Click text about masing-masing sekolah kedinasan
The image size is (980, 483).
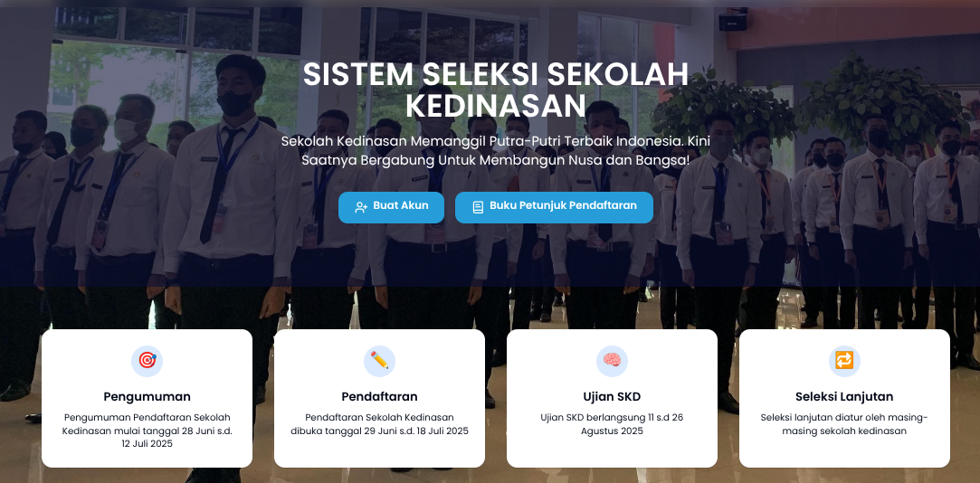tap(844, 424)
